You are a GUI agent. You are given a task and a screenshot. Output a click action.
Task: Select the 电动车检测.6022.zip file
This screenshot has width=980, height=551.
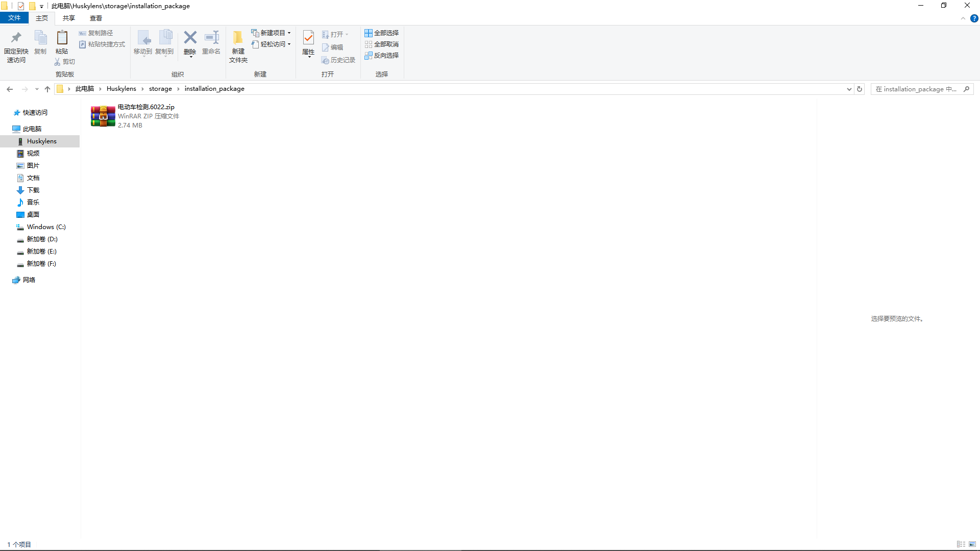click(135, 116)
